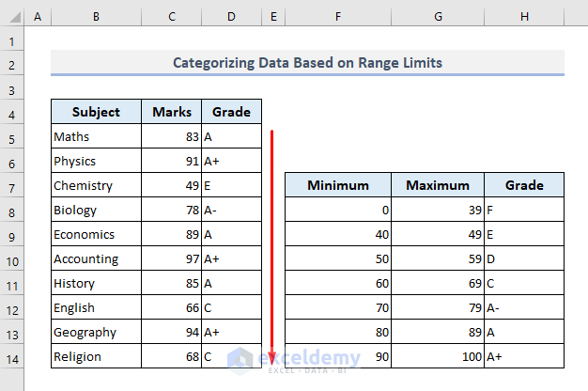Viewport: 588px width, 391px height.
Task: Click the grade cell for Biology
Action: coord(231,210)
